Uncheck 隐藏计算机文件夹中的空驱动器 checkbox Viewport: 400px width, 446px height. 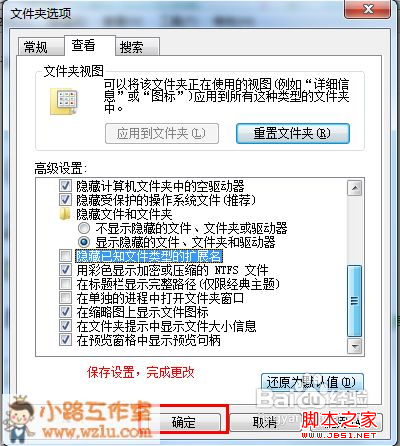pyautogui.click(x=65, y=185)
